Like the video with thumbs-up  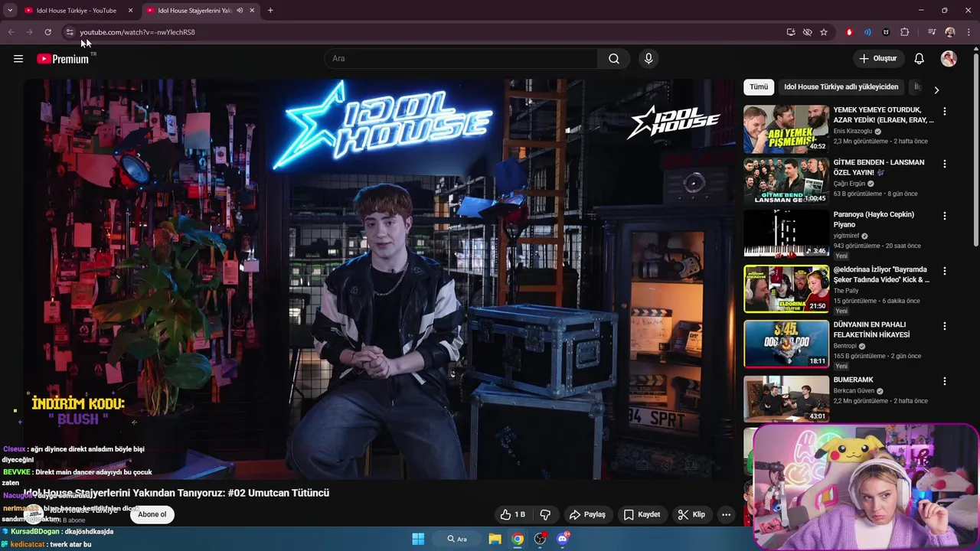[x=513, y=514]
